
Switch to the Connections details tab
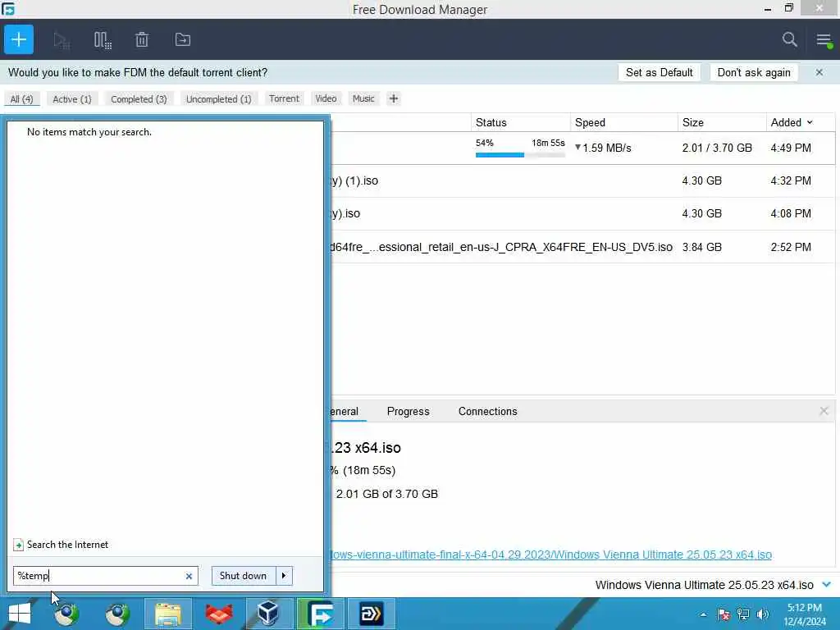(x=487, y=412)
